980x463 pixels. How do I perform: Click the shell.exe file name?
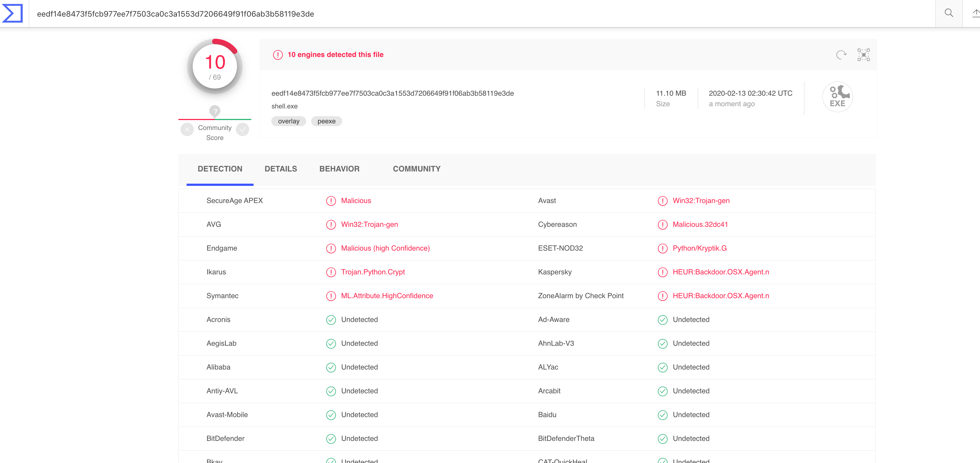(285, 106)
